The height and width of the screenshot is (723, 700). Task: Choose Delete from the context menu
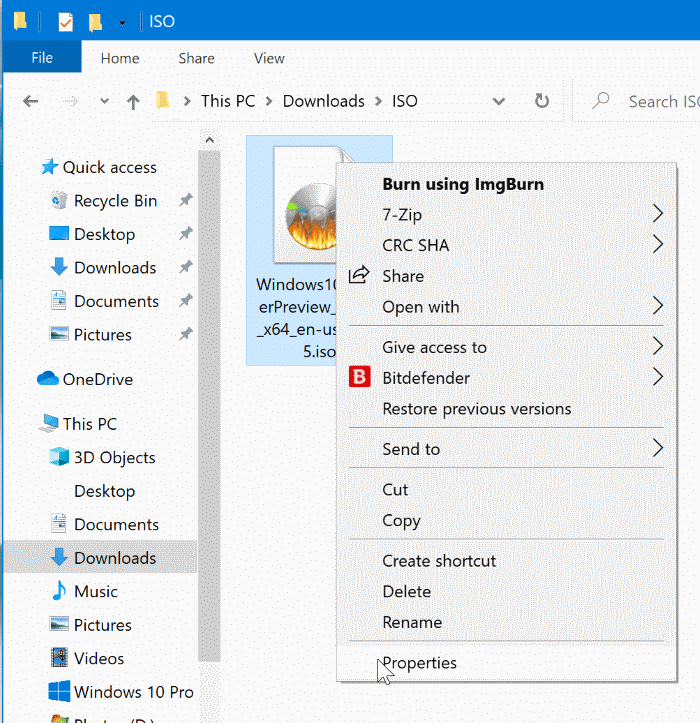click(506, 591)
